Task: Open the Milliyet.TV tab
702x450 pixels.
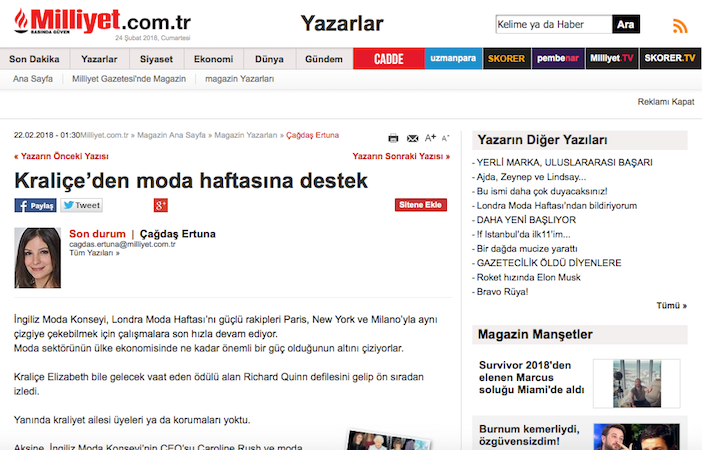Action: (612, 59)
